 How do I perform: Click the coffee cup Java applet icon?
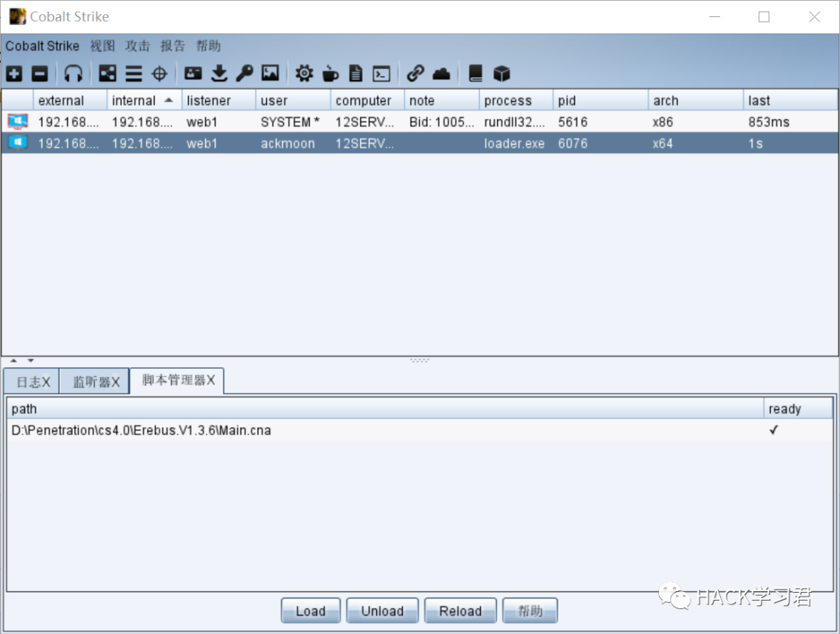coord(331,73)
